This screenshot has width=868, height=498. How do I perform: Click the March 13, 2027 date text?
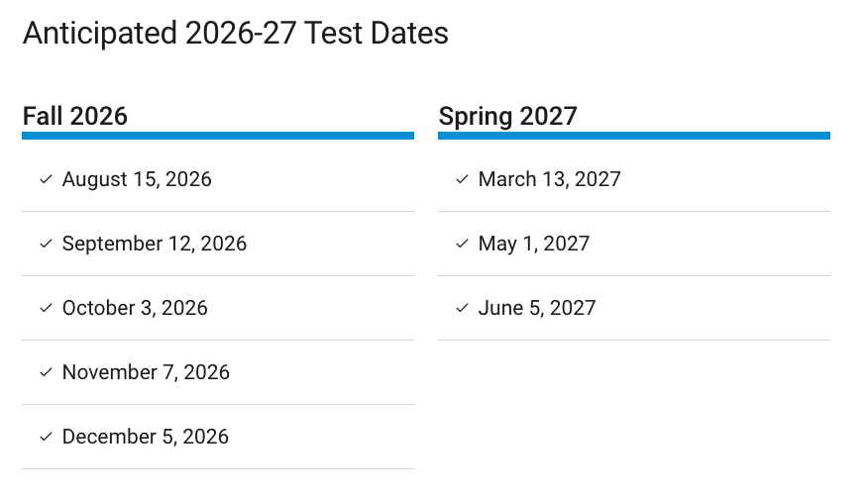pyautogui.click(x=549, y=179)
